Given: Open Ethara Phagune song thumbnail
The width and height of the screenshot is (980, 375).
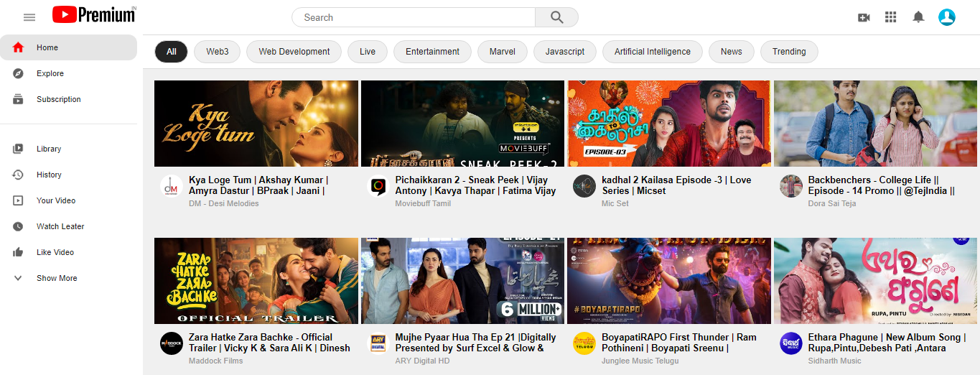Looking at the screenshot, I should click(876, 281).
